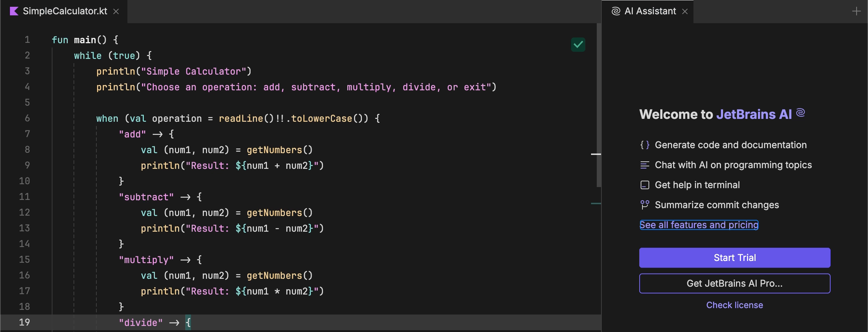Open a new tab with the plus icon
The height and width of the screenshot is (332, 868).
(x=857, y=11)
